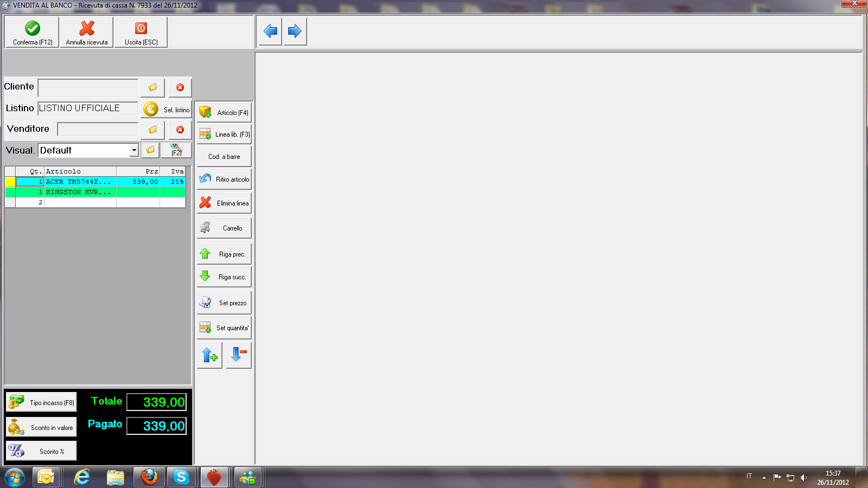Image resolution: width=868 pixels, height=488 pixels.
Task: Delete the line with Elimina linea
Action: [224, 203]
